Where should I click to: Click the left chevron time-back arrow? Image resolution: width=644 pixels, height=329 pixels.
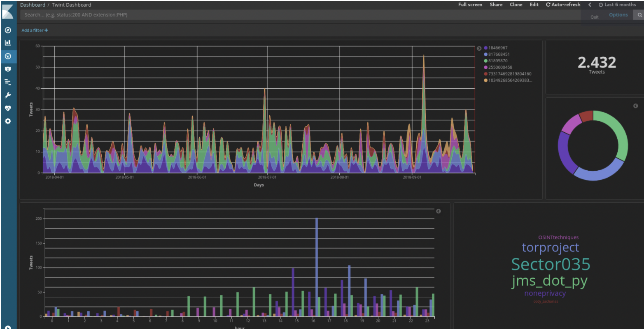[x=590, y=5]
